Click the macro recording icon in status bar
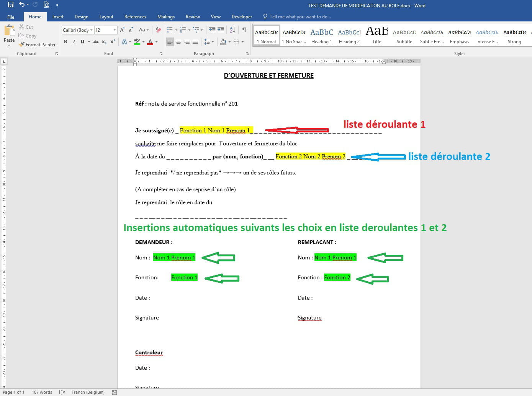The width and height of the screenshot is (532, 396). pos(114,392)
